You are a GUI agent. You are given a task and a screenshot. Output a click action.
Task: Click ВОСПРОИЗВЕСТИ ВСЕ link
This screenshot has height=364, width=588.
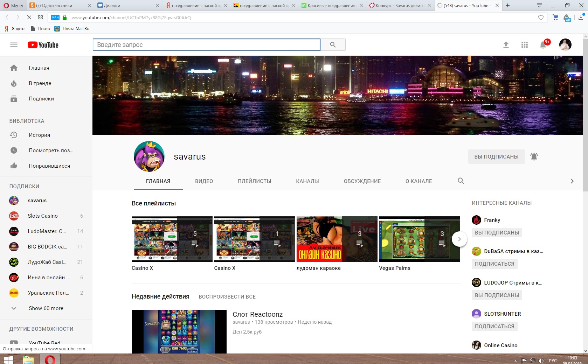(x=227, y=296)
